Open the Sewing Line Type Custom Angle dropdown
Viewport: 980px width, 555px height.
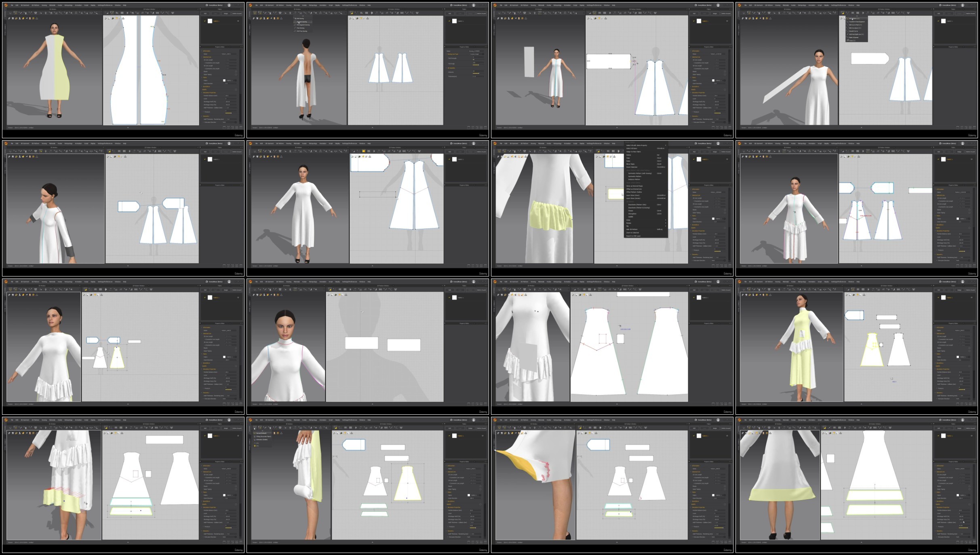pyautogui.click(x=477, y=54)
